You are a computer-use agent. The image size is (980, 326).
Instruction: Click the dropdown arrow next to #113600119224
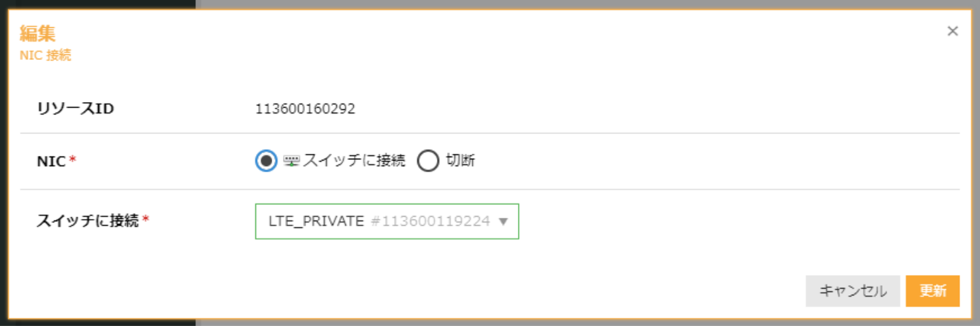(x=504, y=221)
